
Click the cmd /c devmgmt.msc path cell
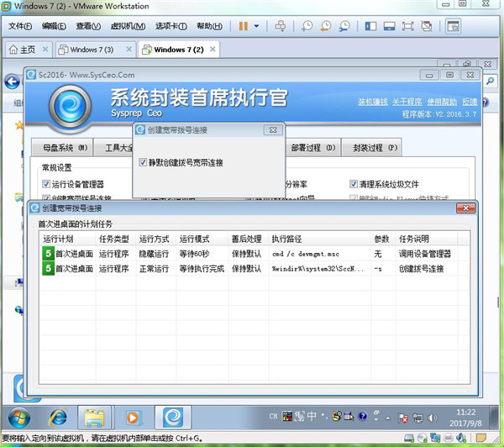pyautogui.click(x=306, y=254)
